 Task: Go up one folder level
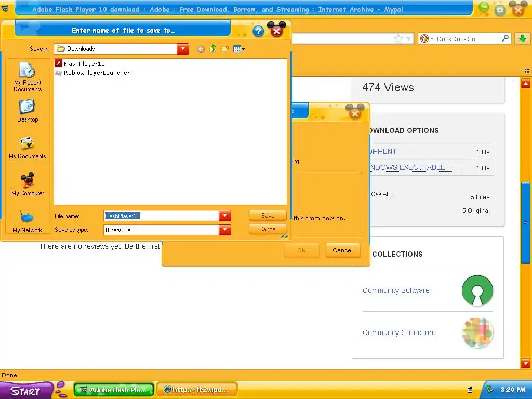(x=212, y=49)
